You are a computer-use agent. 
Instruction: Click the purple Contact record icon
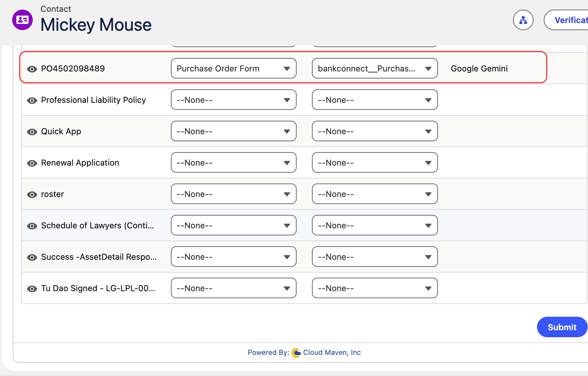click(x=22, y=20)
